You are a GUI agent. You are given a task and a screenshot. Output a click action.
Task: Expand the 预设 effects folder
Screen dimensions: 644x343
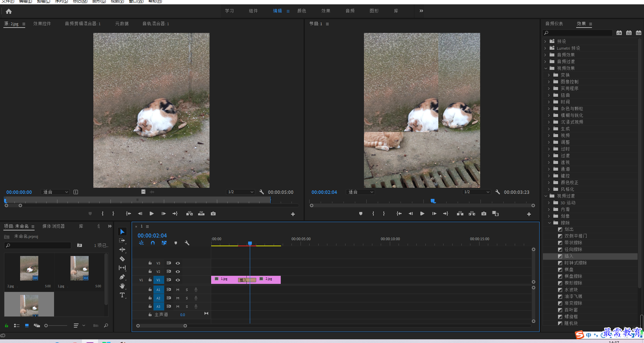(545, 42)
